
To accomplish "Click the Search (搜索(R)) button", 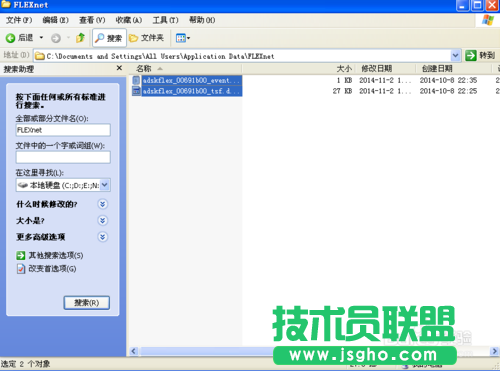I will (87, 303).
